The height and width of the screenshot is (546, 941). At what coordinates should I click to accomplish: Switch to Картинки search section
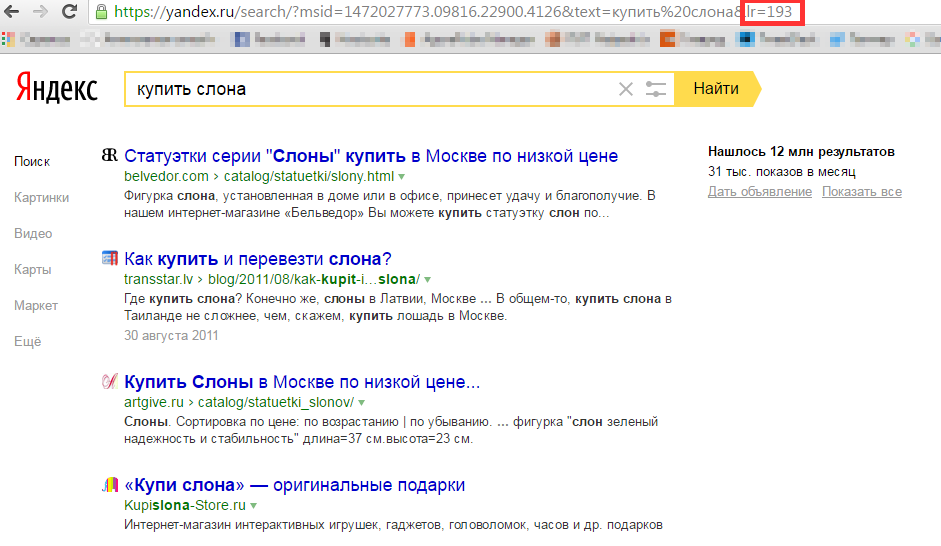point(41,197)
